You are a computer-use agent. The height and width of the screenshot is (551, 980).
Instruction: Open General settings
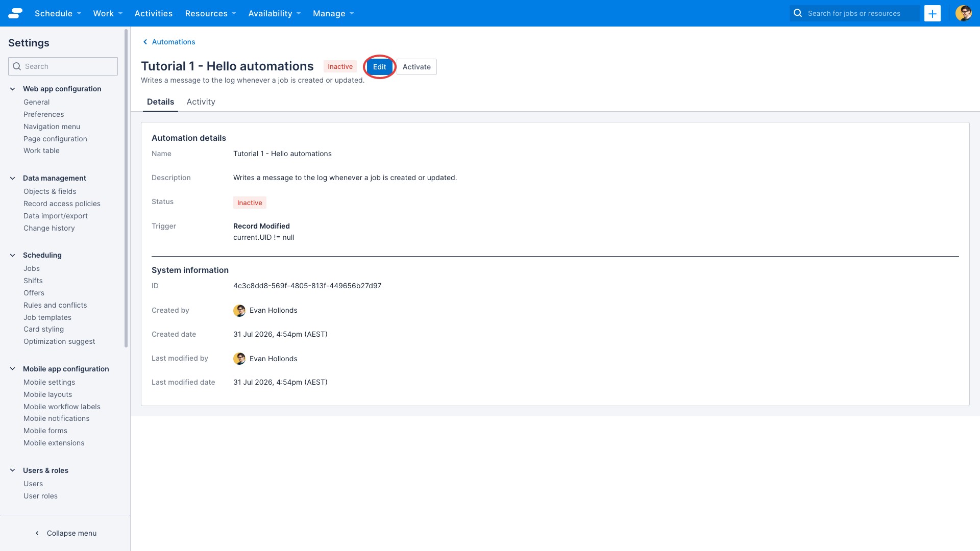[x=36, y=102]
